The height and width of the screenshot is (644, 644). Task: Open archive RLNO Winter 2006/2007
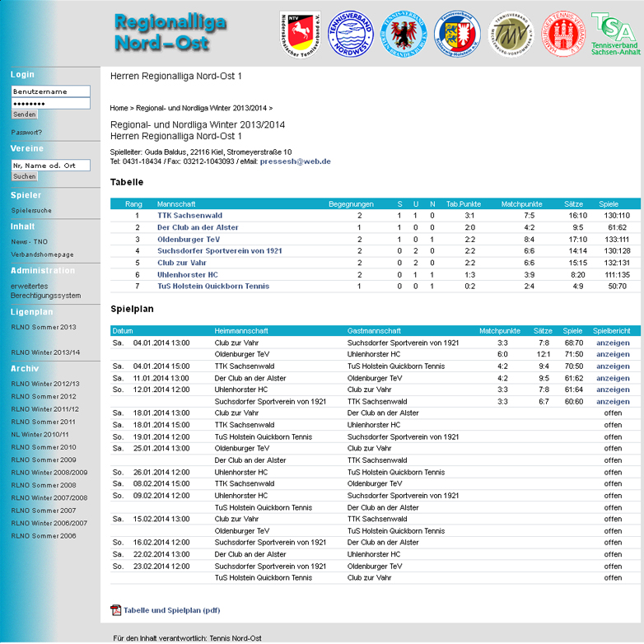tap(49, 523)
